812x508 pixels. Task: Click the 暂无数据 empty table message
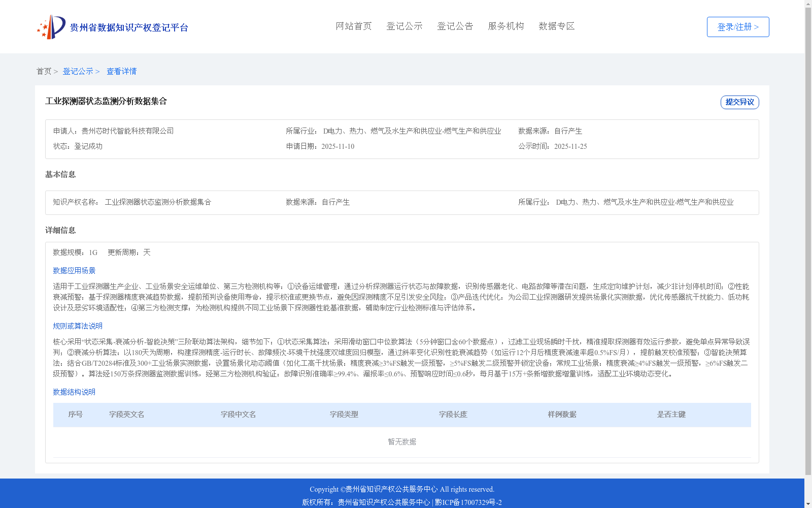tap(402, 442)
